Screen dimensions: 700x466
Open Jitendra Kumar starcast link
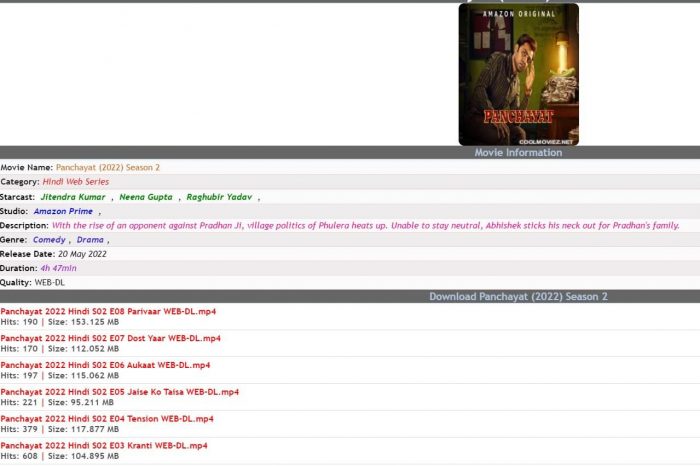coord(73,197)
